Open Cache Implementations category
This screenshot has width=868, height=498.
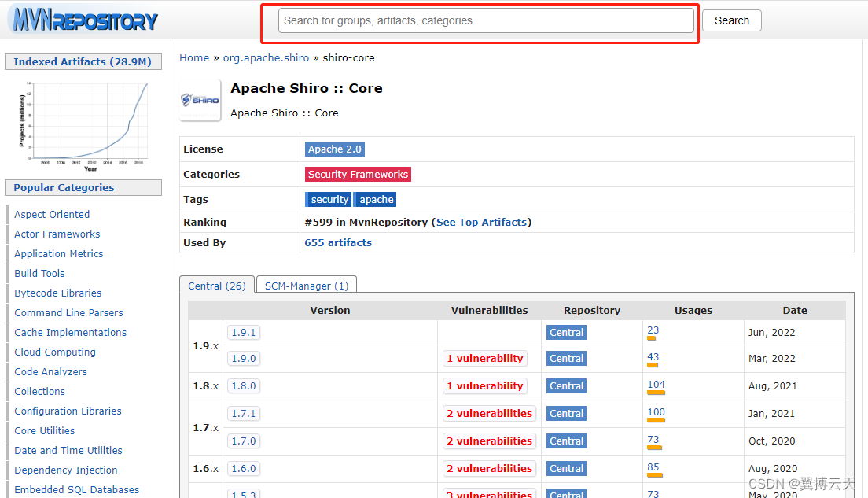point(70,332)
